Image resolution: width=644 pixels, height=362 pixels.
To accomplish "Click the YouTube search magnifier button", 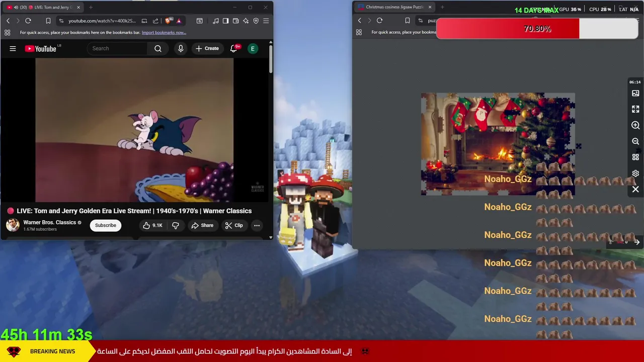I will pyautogui.click(x=158, y=49).
